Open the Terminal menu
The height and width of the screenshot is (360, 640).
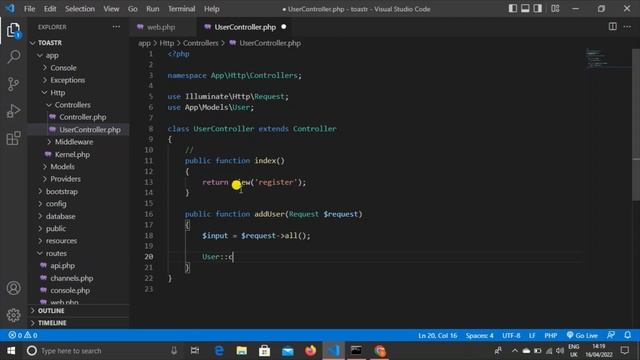[x=182, y=9]
